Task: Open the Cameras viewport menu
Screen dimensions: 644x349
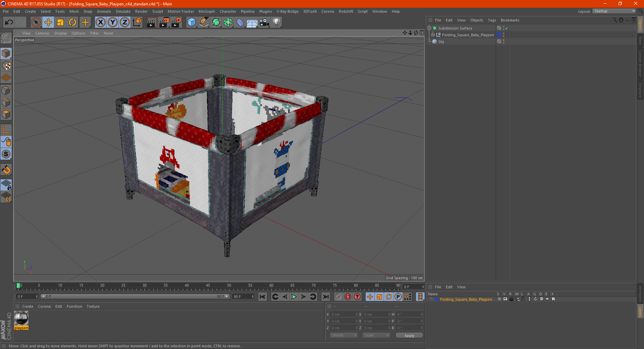Action: pyautogui.click(x=42, y=33)
